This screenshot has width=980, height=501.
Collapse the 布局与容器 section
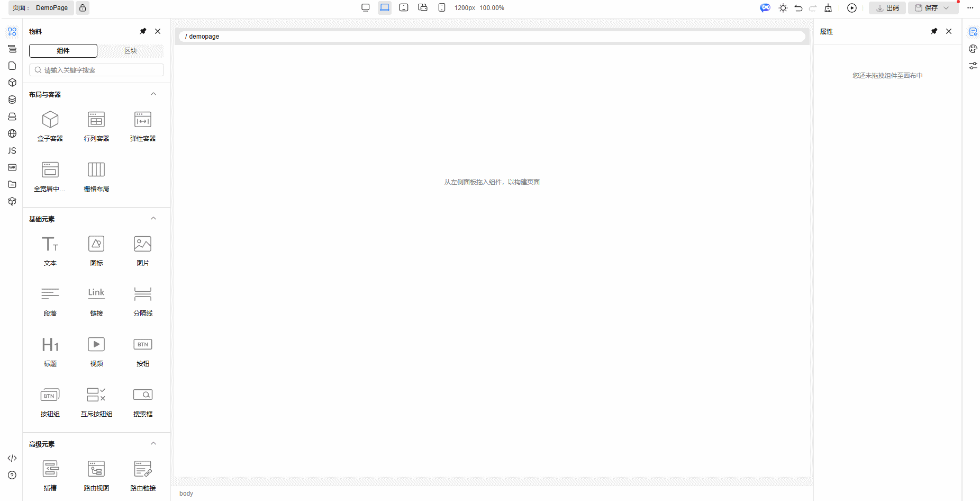pyautogui.click(x=153, y=94)
